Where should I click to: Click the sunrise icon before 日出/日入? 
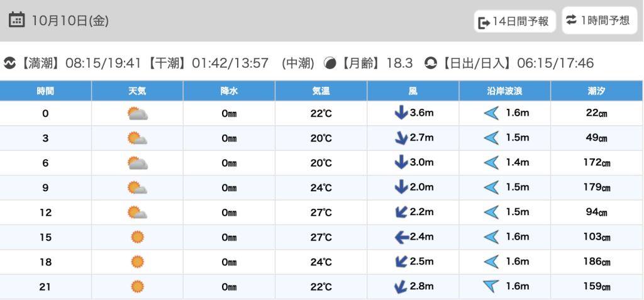(431, 64)
